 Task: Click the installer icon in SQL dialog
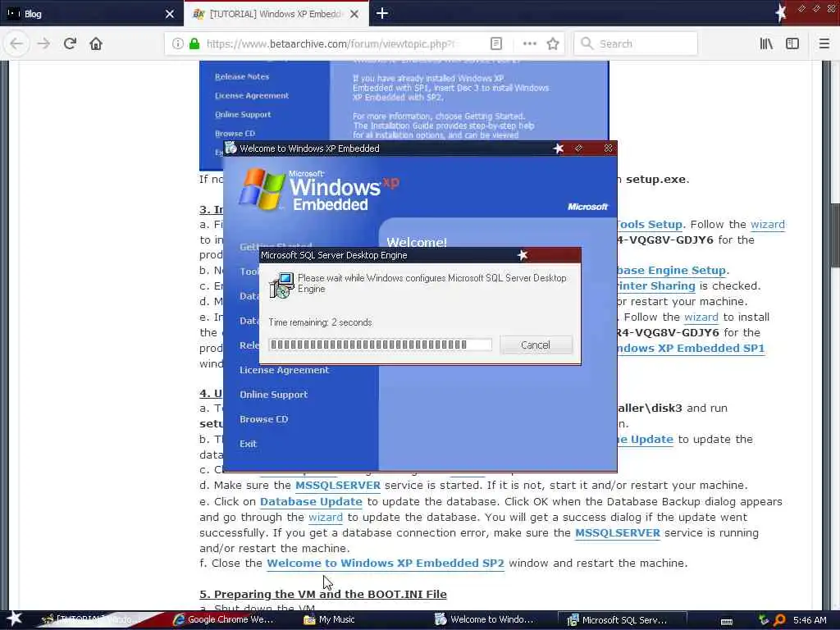pos(282,285)
